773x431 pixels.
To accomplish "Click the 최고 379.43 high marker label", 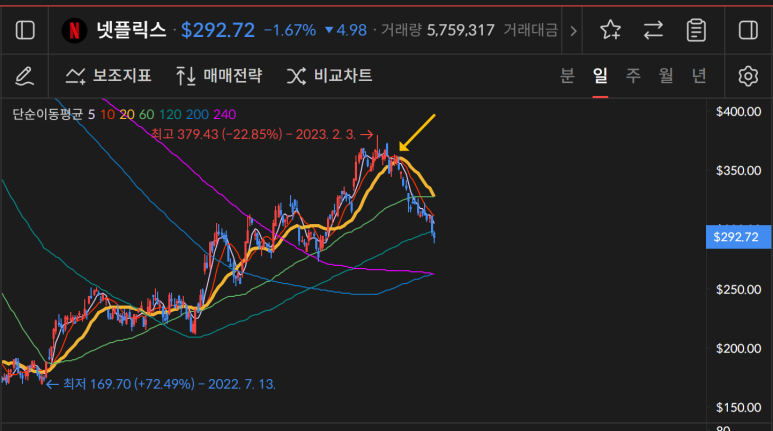I will [261, 134].
